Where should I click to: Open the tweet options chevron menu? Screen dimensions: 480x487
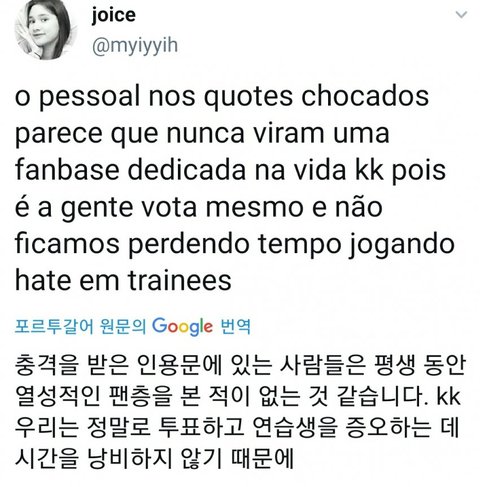click(x=461, y=15)
